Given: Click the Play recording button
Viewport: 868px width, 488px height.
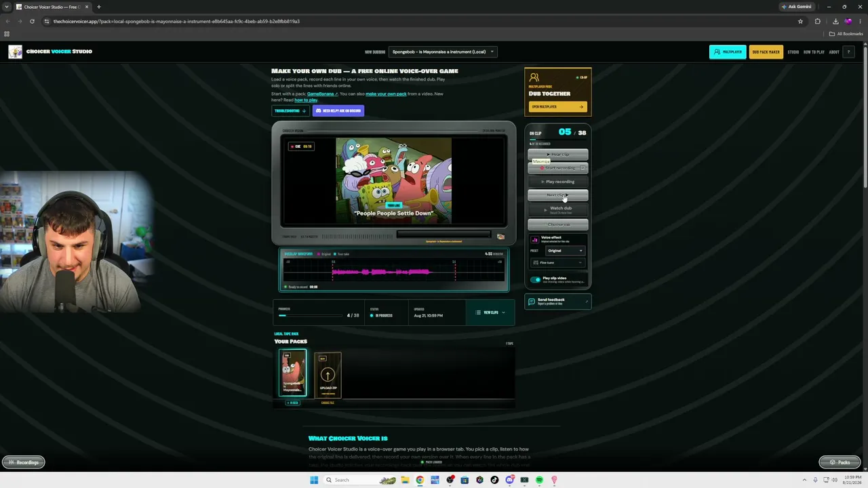Looking at the screenshot, I should click(557, 182).
